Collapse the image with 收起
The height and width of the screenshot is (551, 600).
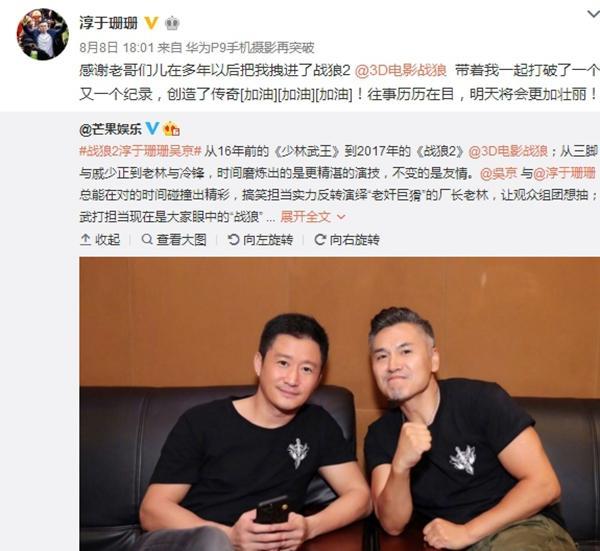click(100, 240)
